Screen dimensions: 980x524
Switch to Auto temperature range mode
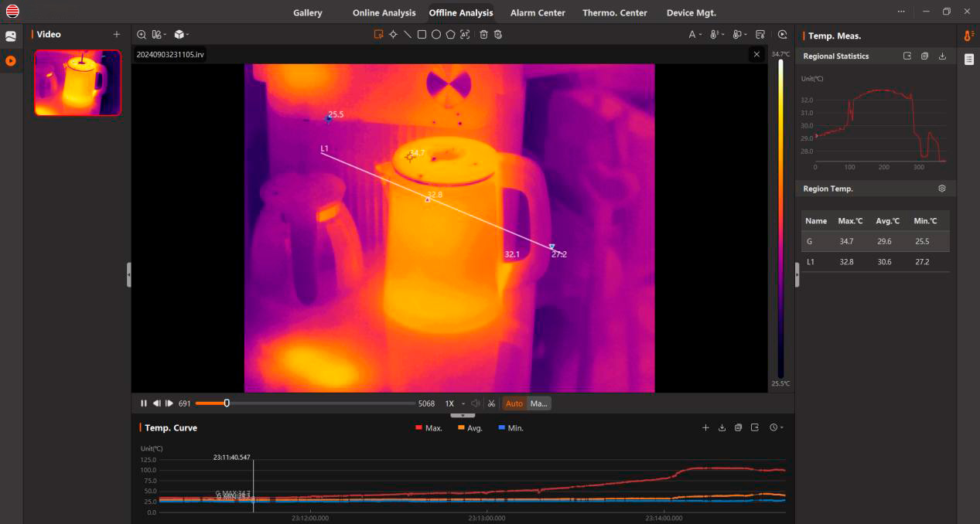(514, 403)
